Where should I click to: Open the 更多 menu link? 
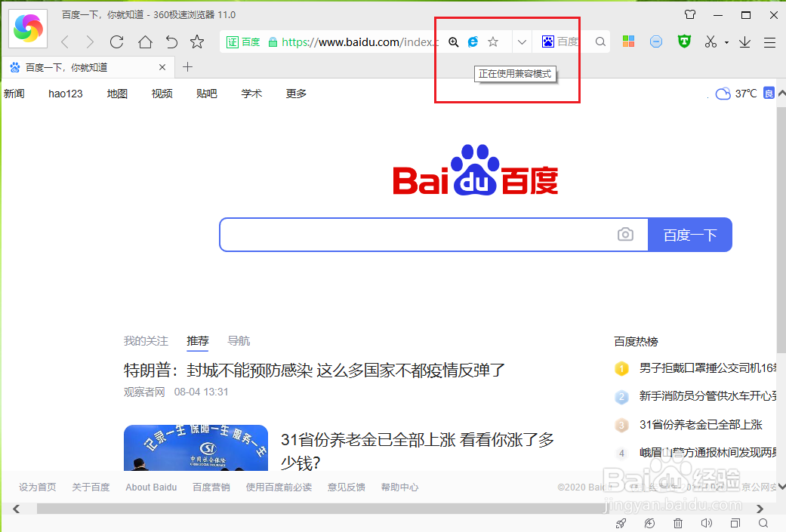point(296,94)
